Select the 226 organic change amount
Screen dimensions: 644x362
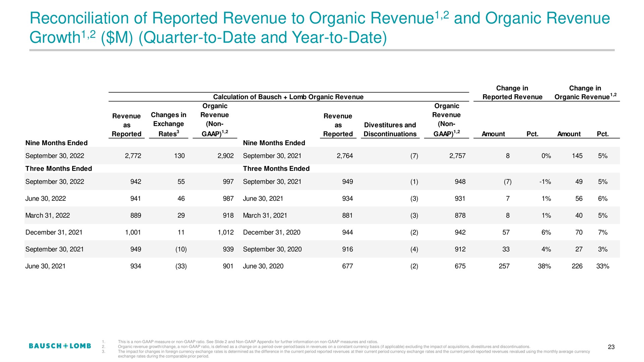[x=577, y=266]
